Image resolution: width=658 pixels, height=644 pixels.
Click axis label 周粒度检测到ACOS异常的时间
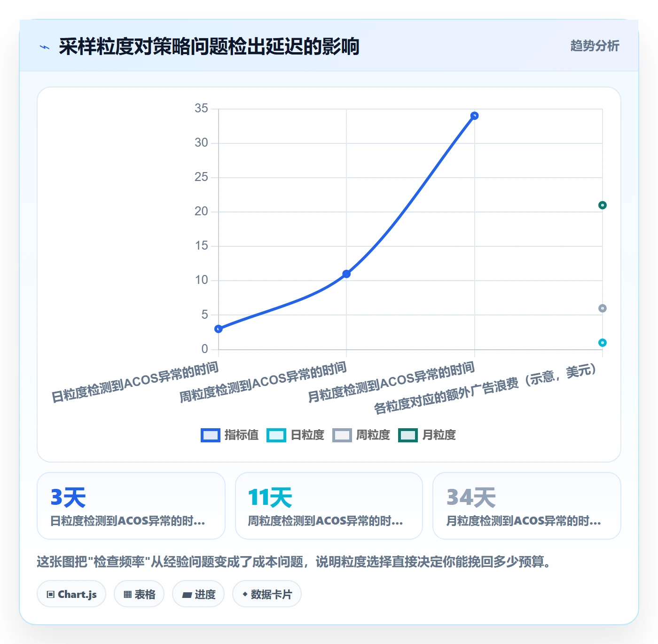coord(263,382)
